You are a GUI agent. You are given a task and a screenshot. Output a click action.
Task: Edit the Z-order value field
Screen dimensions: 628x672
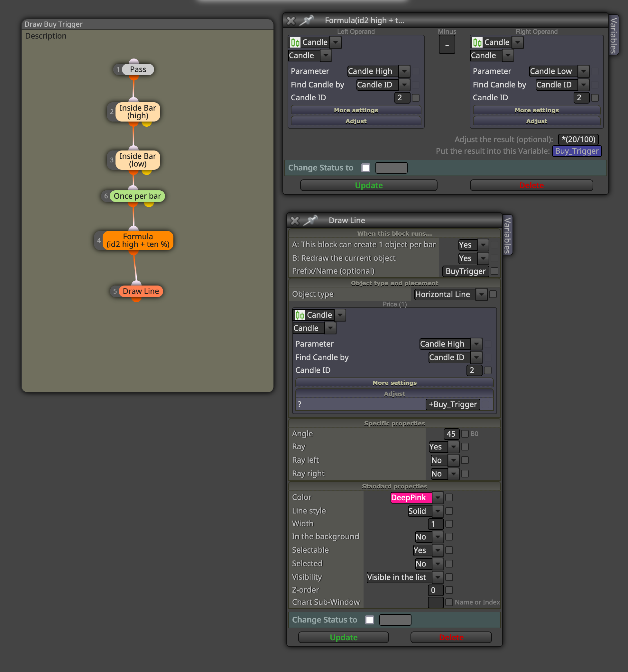(436, 590)
